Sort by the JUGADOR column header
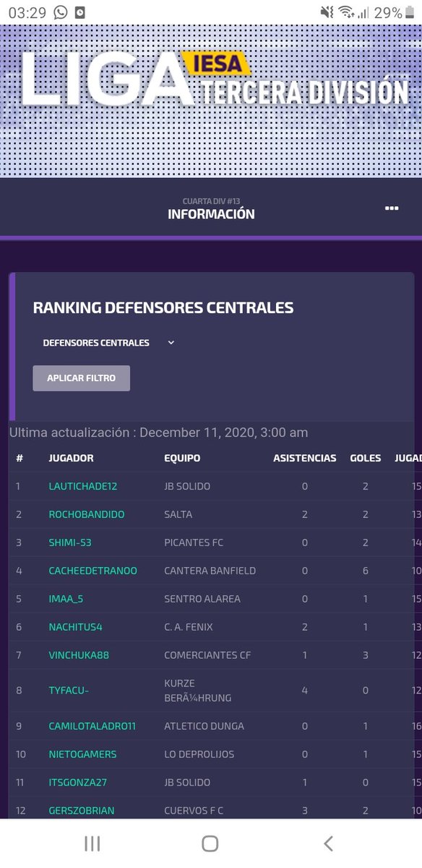 pyautogui.click(x=71, y=458)
